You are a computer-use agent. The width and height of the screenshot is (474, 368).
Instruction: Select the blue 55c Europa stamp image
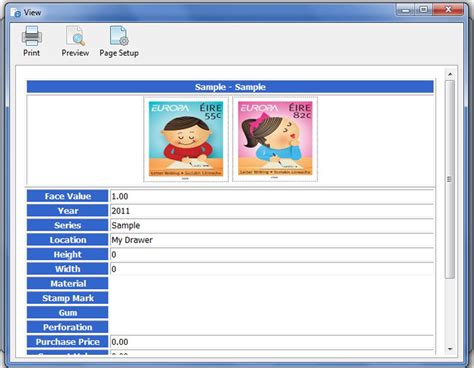tap(186, 139)
